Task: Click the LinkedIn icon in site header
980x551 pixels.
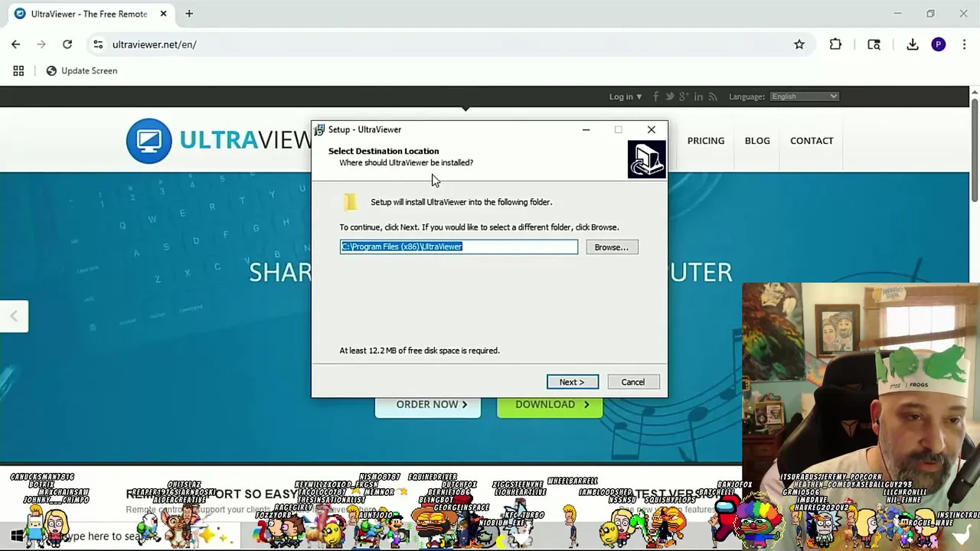Action: [x=698, y=96]
